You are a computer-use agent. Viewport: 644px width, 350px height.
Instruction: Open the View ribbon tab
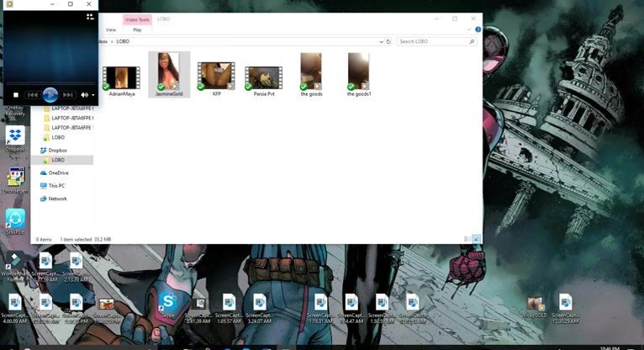[110, 29]
